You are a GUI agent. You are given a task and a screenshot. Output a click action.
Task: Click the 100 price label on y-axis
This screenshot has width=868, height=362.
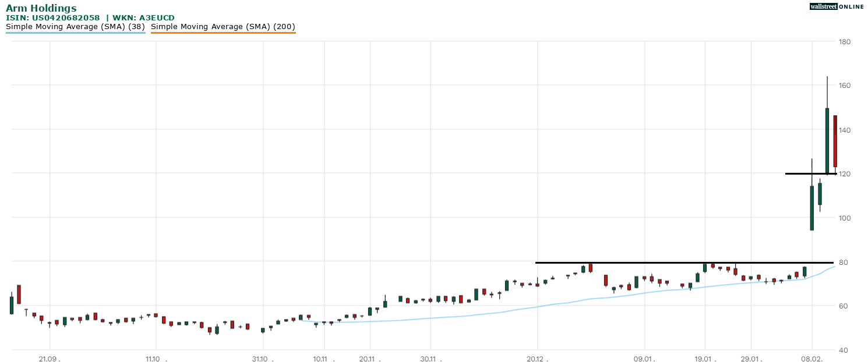click(x=845, y=218)
